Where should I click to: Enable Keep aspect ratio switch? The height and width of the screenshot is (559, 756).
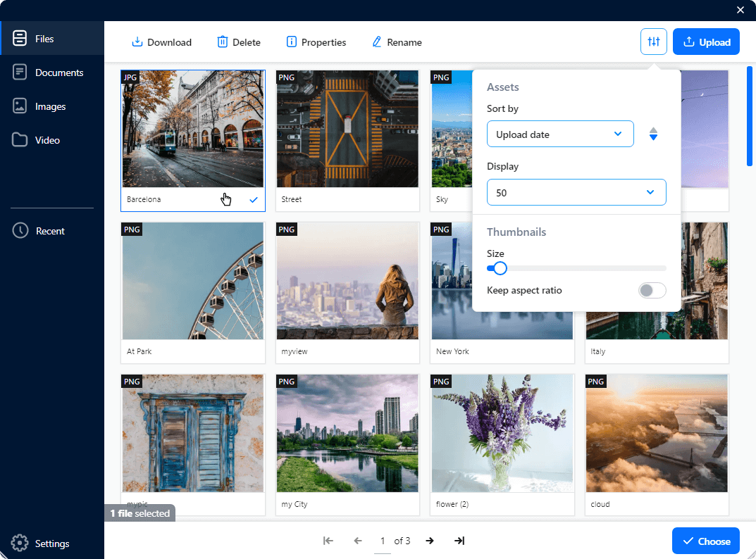[652, 290]
